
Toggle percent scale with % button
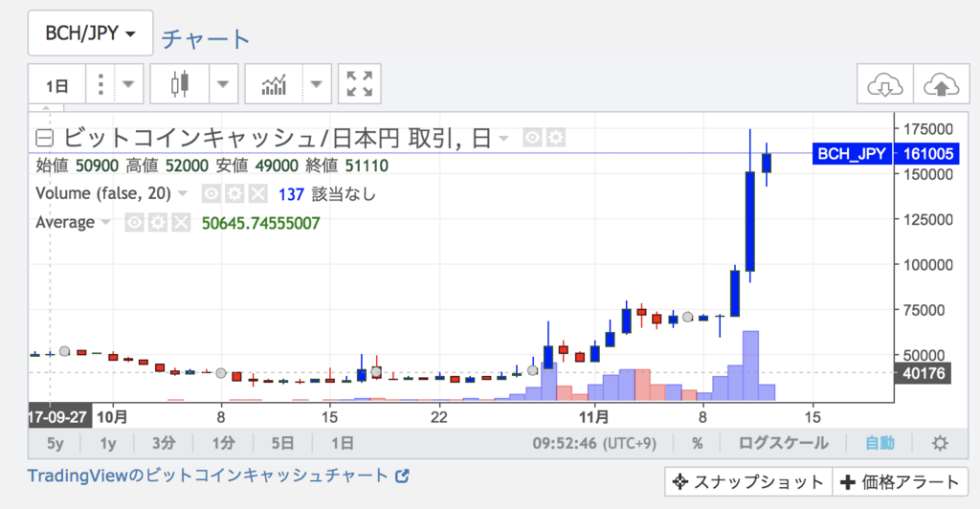pos(698,443)
